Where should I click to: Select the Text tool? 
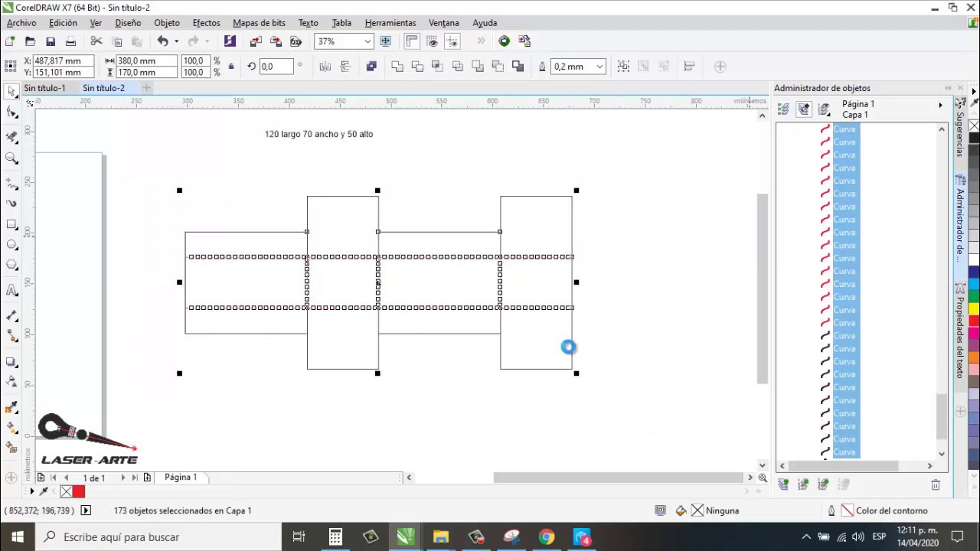point(11,290)
